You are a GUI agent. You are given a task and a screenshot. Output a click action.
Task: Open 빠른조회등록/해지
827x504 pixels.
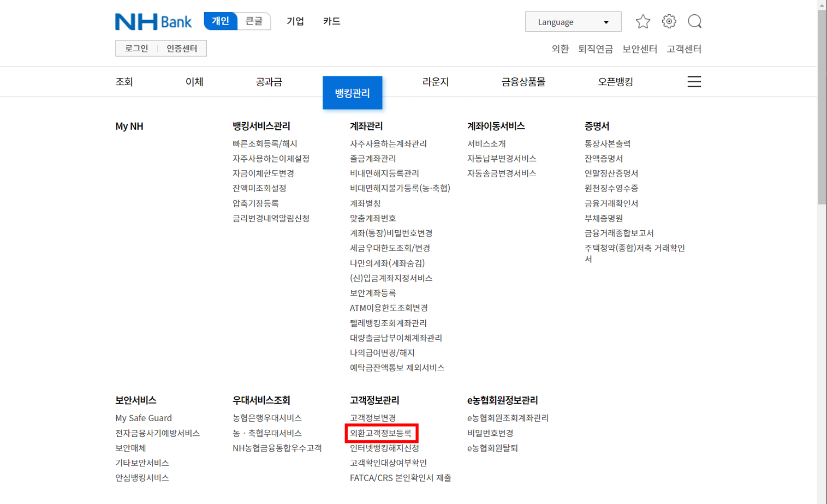tap(265, 143)
